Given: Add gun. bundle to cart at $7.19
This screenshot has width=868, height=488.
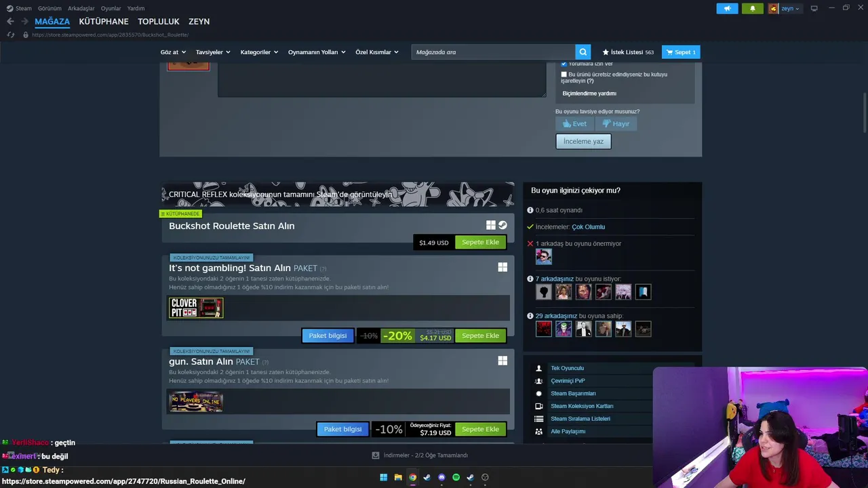Looking at the screenshot, I should click(x=480, y=429).
